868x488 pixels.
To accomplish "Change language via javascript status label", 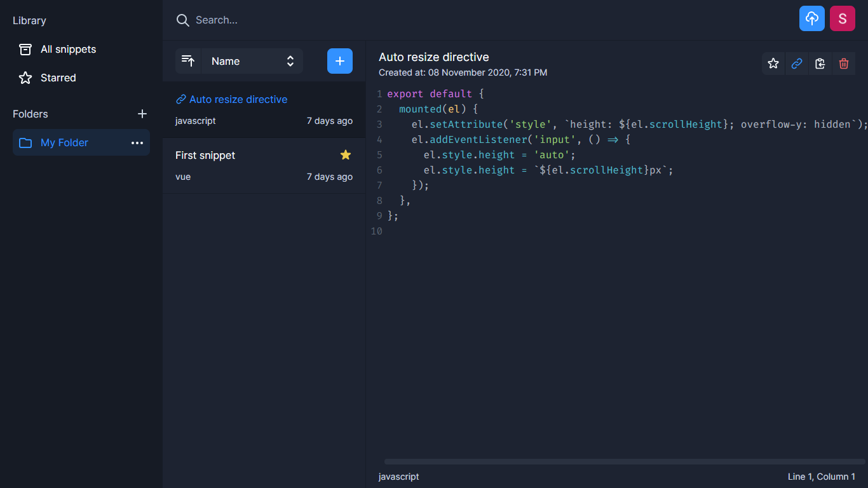I will point(398,477).
